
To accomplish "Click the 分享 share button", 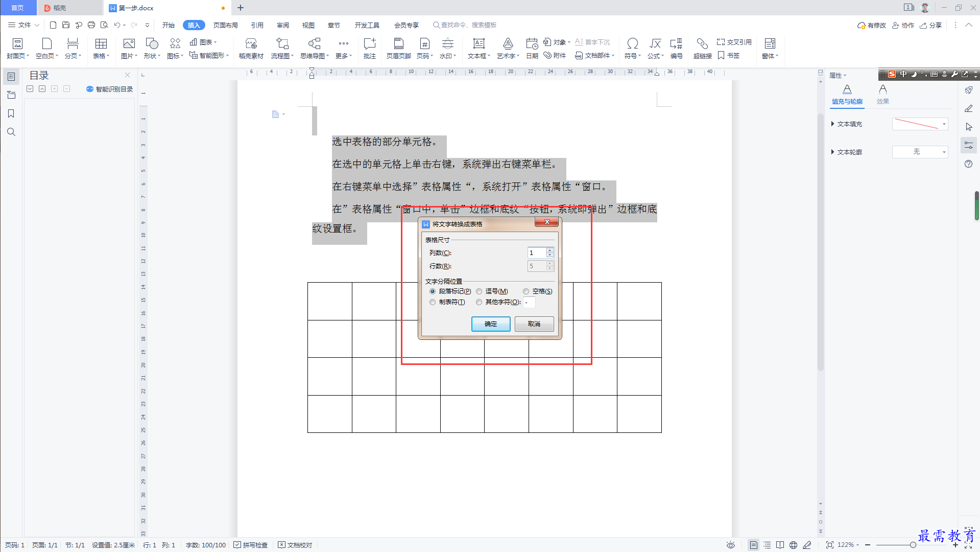I will tap(931, 25).
